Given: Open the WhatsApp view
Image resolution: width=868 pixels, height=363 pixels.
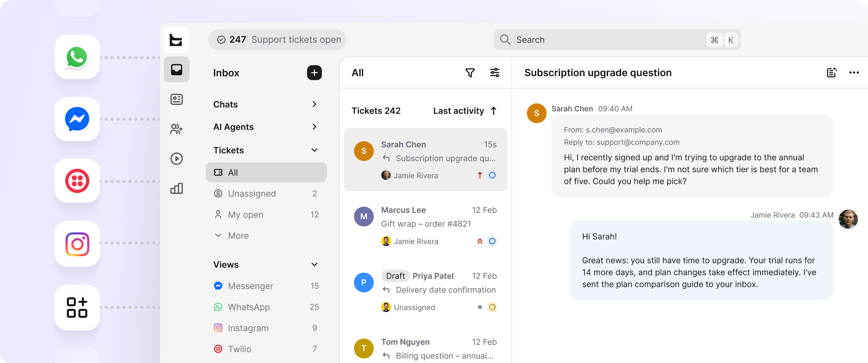Looking at the screenshot, I should point(266,307).
